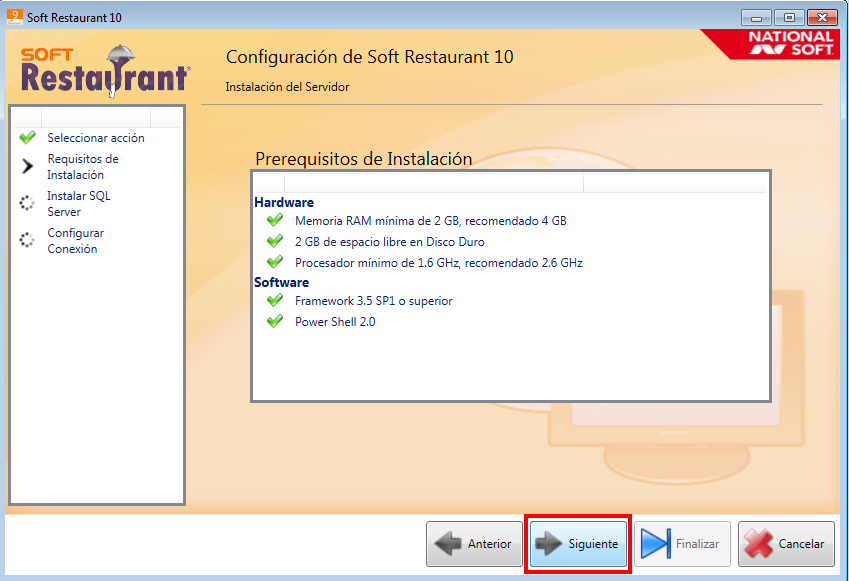Click the green check beside Seleccionar acción
Screen dimensions: 849x581
click(x=27, y=138)
